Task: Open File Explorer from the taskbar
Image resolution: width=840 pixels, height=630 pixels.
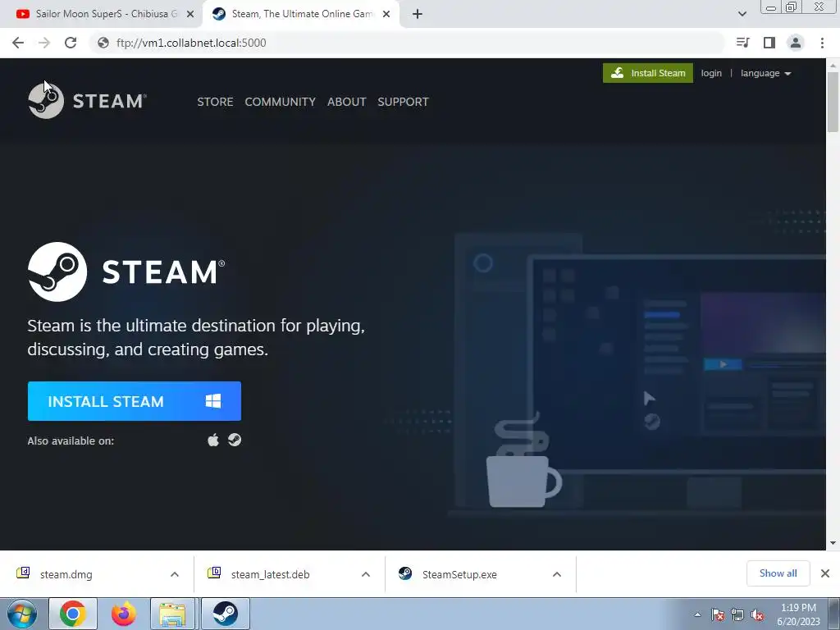Action: (x=172, y=614)
